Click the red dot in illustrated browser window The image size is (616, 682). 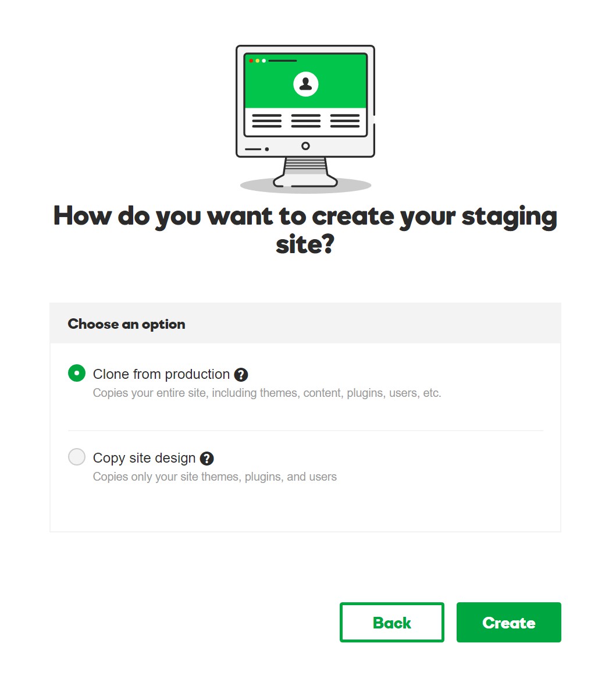(251, 61)
